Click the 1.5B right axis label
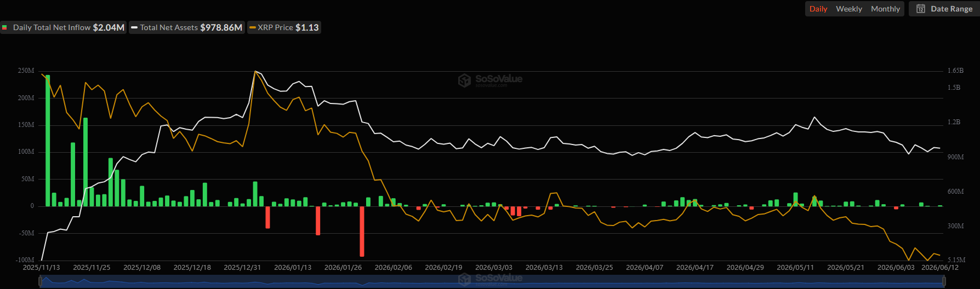This screenshot has height=289, width=980. [954, 88]
